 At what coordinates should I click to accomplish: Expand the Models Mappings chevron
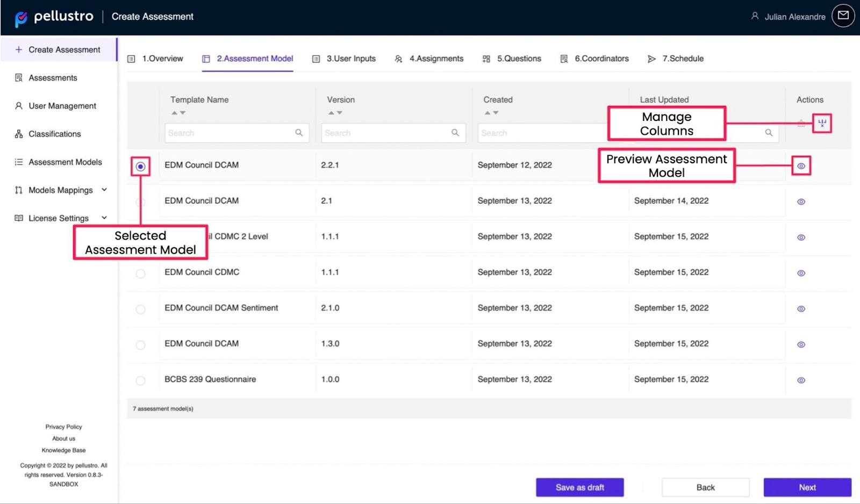104,190
